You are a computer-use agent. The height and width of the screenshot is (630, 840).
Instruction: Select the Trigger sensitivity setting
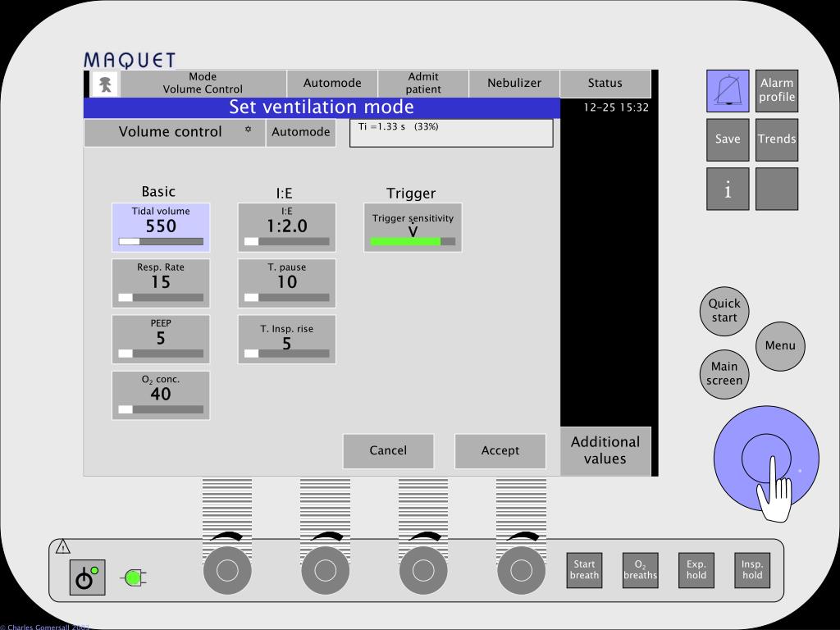(x=413, y=227)
